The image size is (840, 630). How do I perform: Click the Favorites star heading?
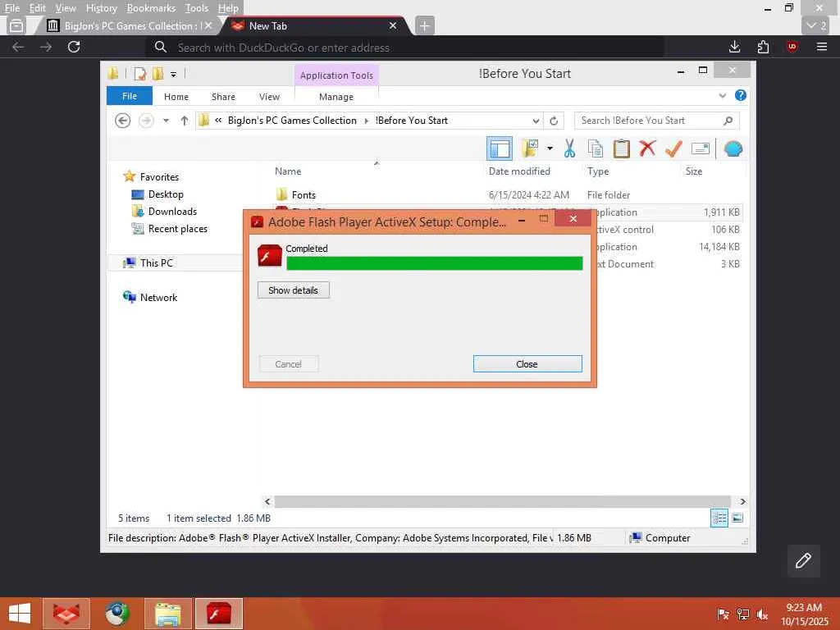(x=159, y=177)
